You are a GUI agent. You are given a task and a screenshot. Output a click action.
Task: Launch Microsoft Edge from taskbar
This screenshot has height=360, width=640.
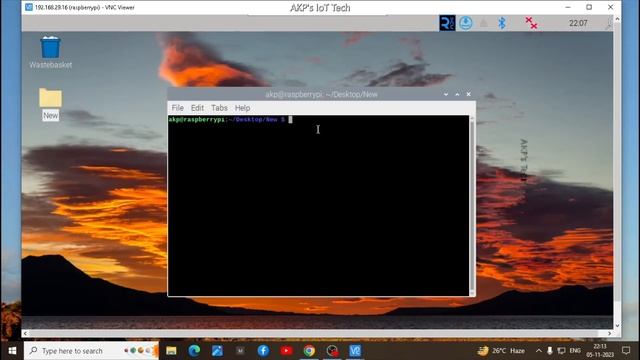tap(194, 351)
